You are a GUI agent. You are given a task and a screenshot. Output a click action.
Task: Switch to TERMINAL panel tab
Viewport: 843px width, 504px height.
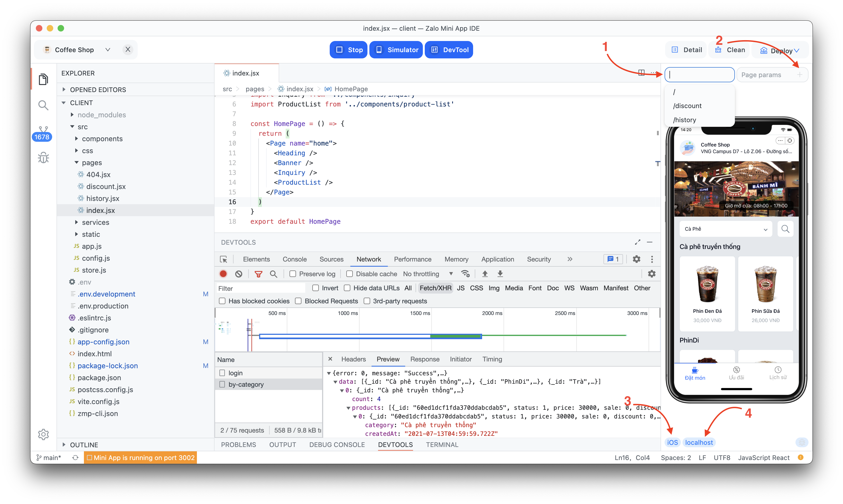click(442, 445)
